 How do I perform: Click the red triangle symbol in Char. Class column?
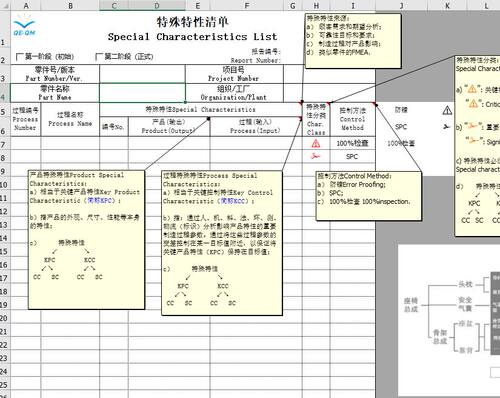pos(316,144)
